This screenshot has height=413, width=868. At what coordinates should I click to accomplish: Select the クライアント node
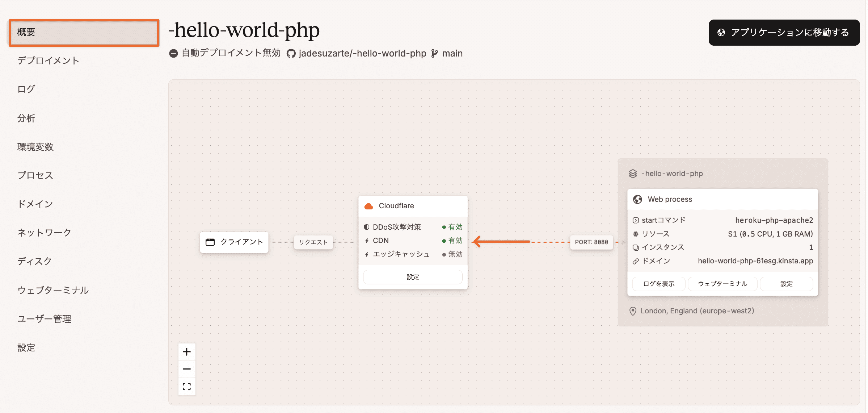click(234, 242)
